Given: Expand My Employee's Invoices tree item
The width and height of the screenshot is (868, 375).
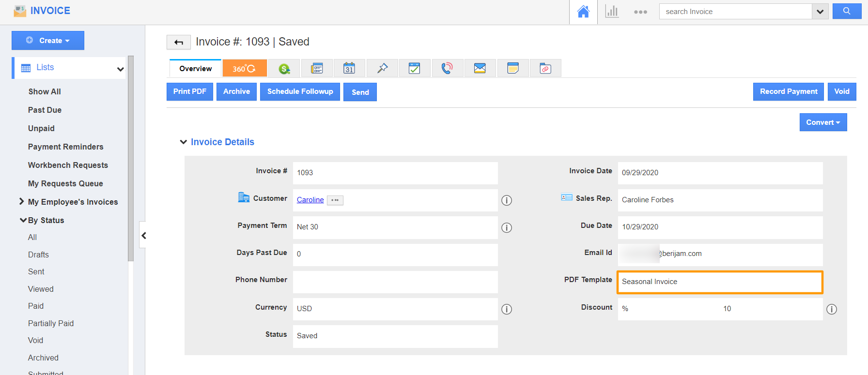Looking at the screenshot, I should [21, 202].
